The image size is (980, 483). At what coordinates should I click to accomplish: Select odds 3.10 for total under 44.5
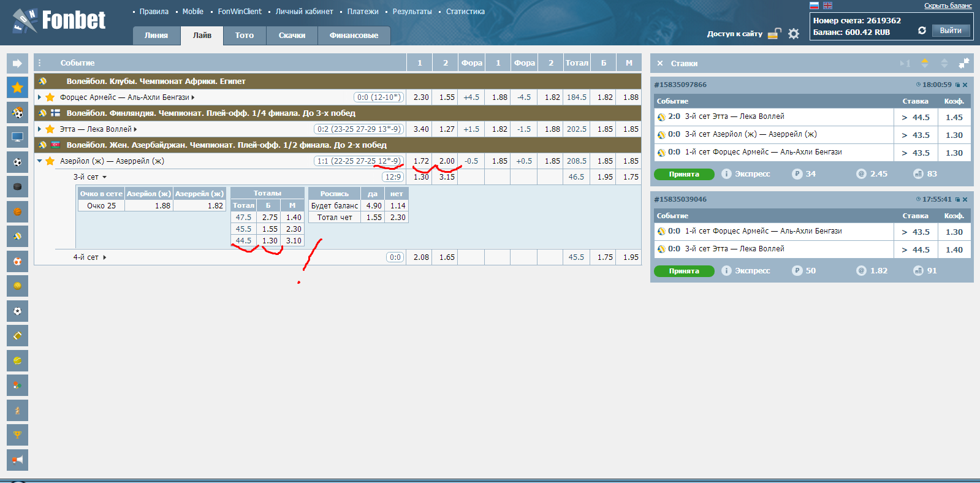click(x=294, y=241)
